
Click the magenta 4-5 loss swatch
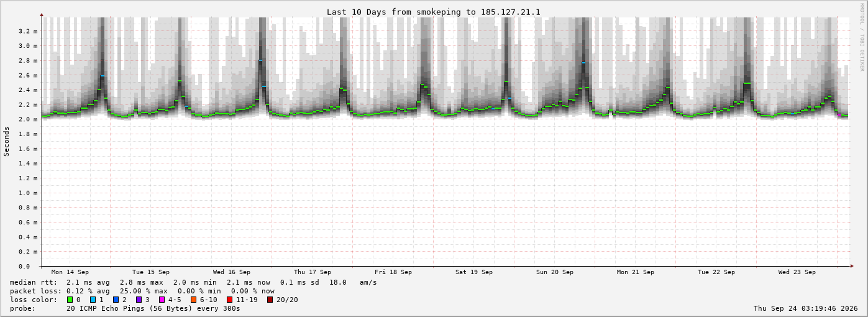[162, 300]
